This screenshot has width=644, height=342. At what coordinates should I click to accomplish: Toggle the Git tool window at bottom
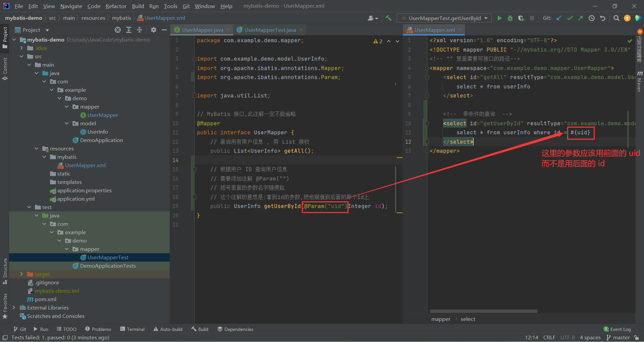pyautogui.click(x=20, y=329)
